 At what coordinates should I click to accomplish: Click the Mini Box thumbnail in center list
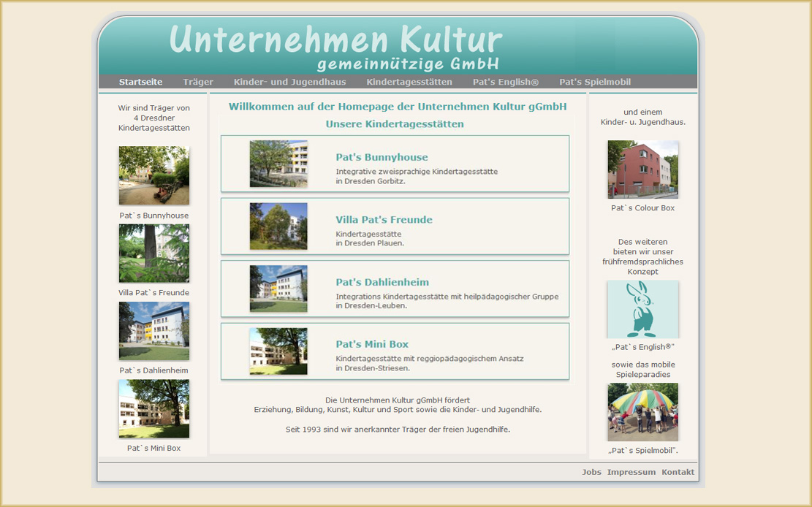(x=278, y=351)
